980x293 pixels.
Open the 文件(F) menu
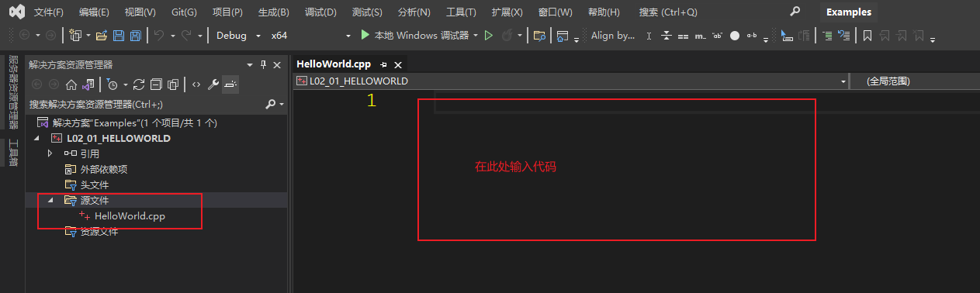tap(49, 12)
